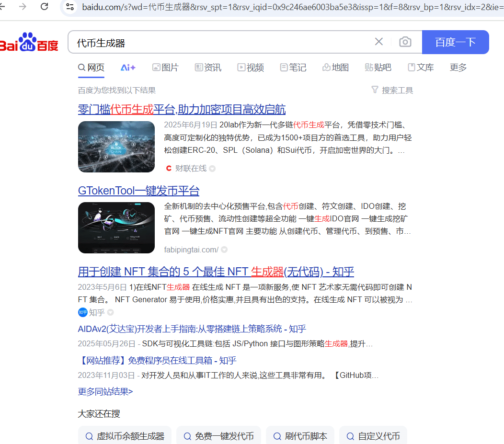Expand dropdown next to 财联在线 source

(212, 169)
